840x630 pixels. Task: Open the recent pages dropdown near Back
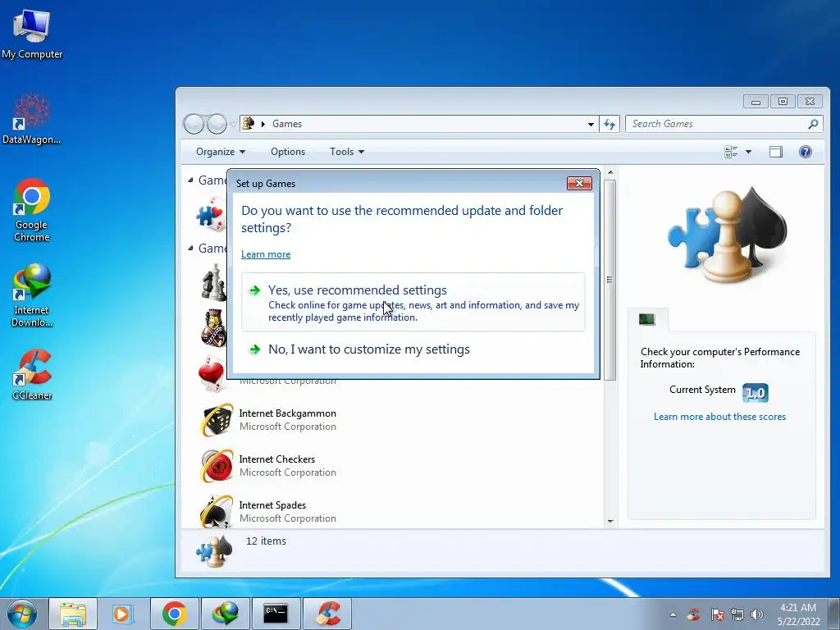tap(233, 125)
